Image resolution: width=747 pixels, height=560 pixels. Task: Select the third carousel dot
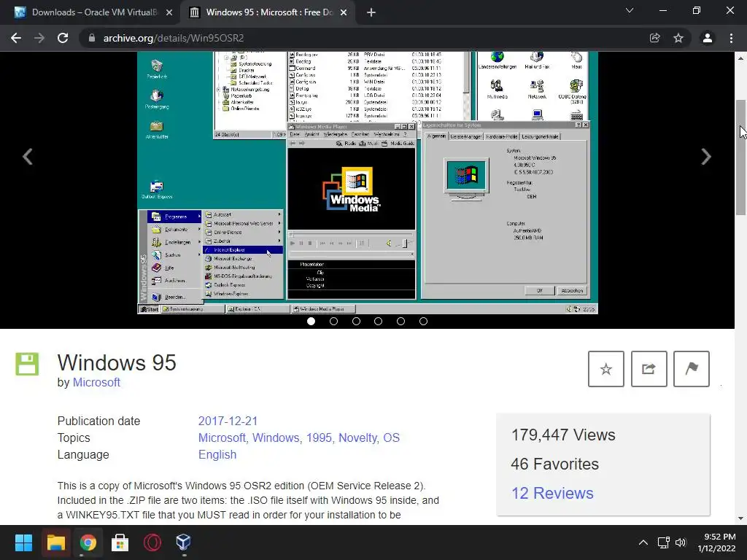coord(356,322)
